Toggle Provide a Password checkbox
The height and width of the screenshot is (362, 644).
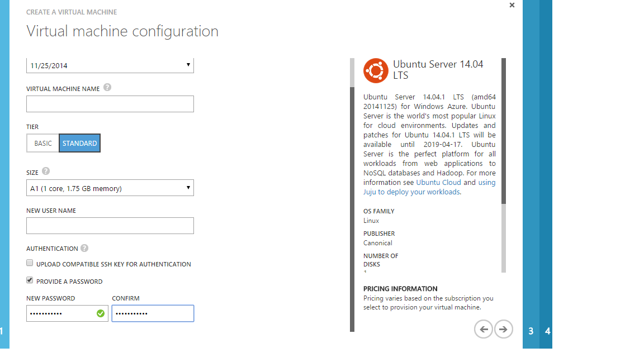(x=30, y=280)
